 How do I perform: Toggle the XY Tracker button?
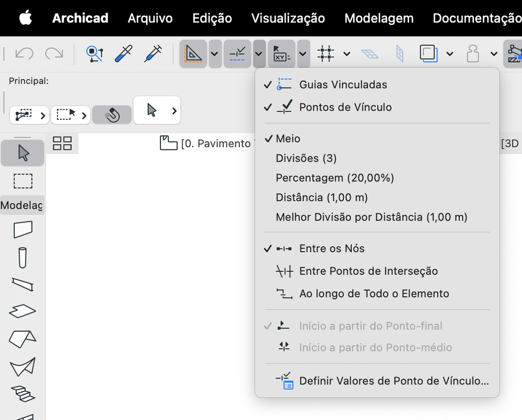pyautogui.click(x=281, y=54)
